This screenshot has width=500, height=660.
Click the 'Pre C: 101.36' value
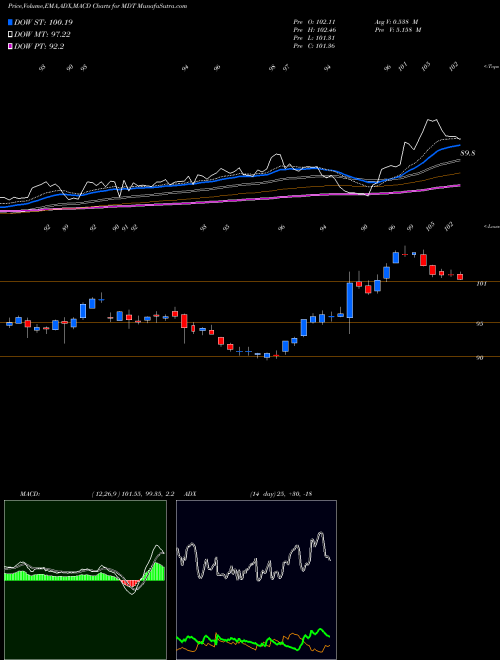click(x=314, y=46)
